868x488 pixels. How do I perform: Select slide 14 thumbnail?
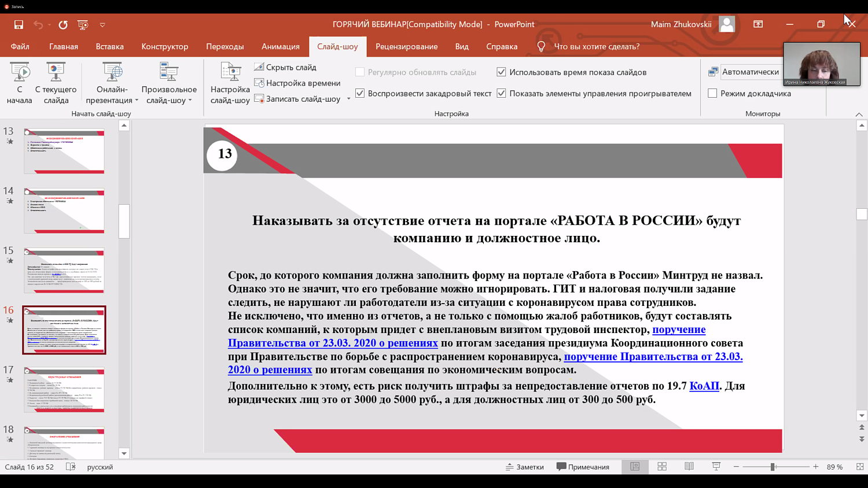point(64,210)
